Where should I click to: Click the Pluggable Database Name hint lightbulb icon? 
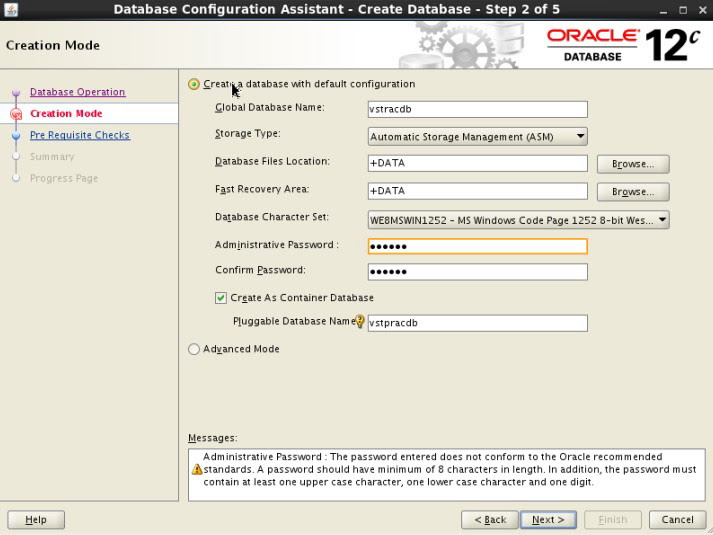[360, 321]
